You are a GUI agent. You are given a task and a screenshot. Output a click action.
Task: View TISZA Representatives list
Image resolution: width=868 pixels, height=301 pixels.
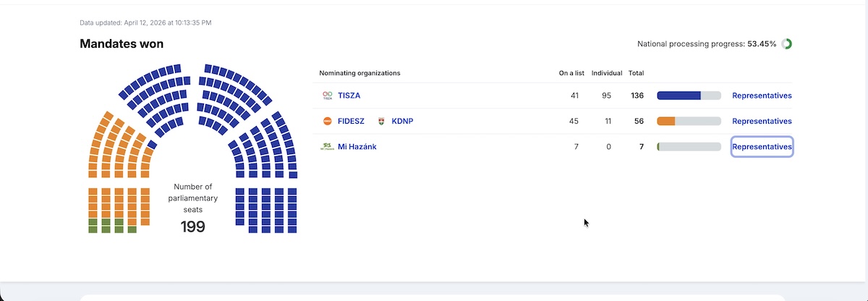[x=762, y=96]
